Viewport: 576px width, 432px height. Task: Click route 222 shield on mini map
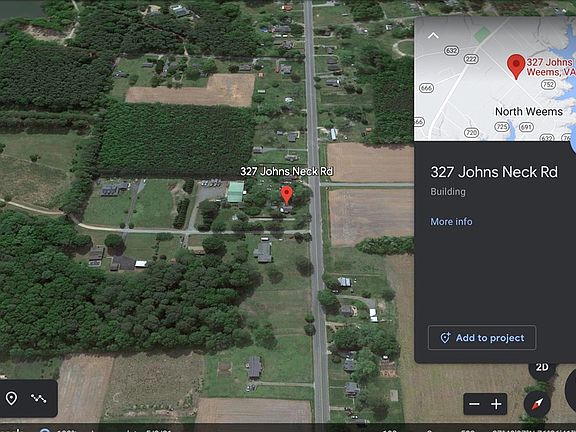coord(471,59)
